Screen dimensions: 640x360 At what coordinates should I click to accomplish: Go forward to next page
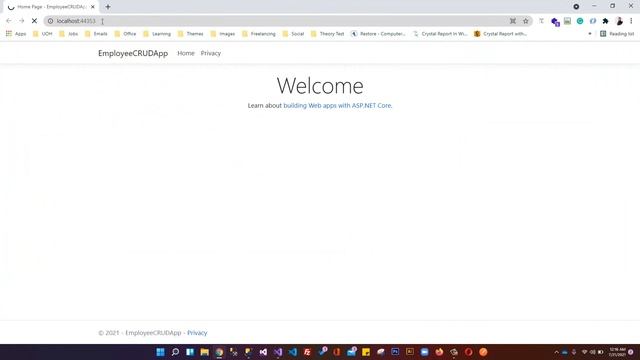(22, 21)
